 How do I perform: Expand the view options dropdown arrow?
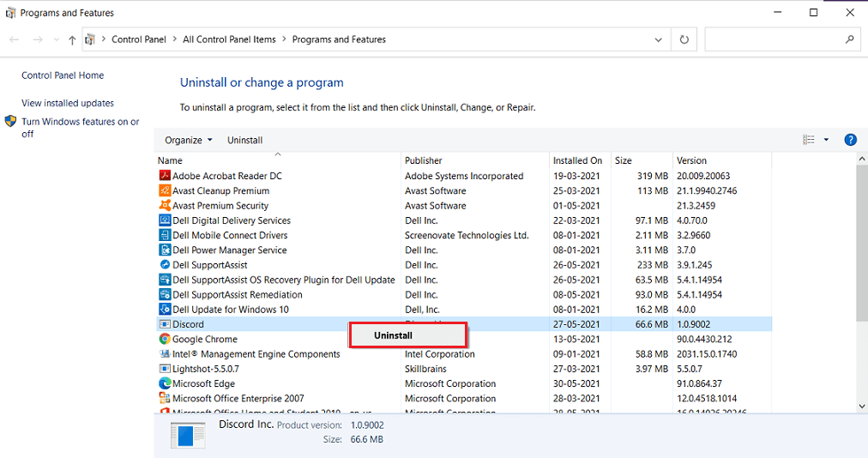(826, 140)
